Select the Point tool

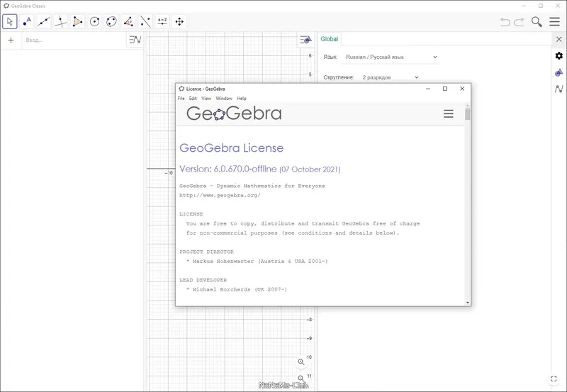coord(27,22)
